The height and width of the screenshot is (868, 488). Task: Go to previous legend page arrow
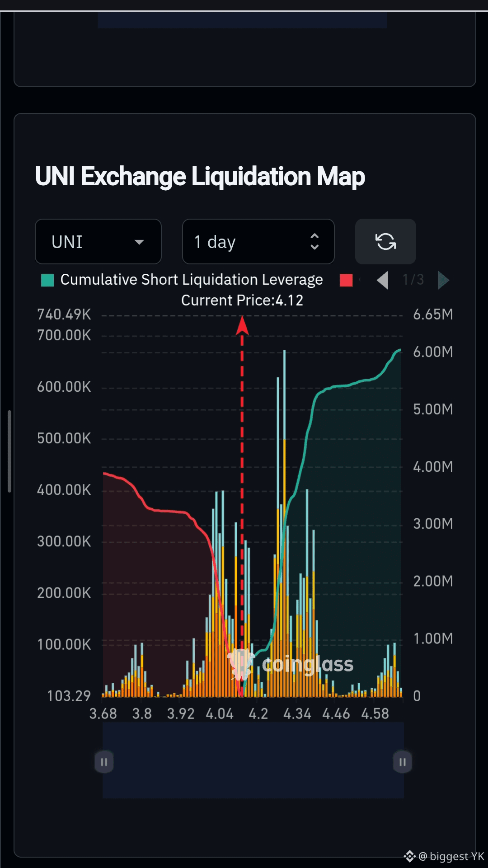coord(383,280)
